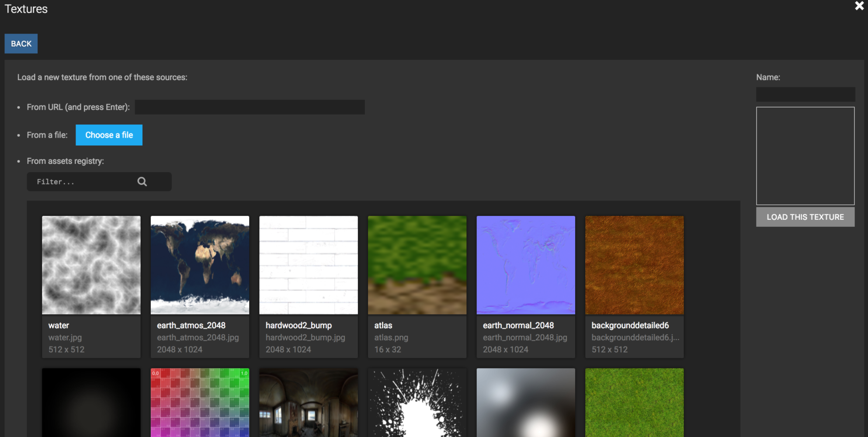
Task: Click the Choose a file button
Action: click(109, 135)
